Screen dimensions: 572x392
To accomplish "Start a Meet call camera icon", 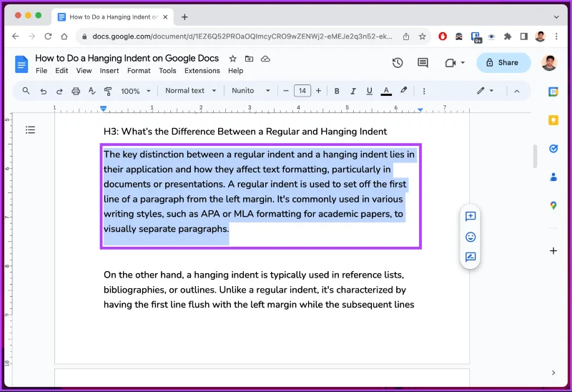I will (x=450, y=63).
